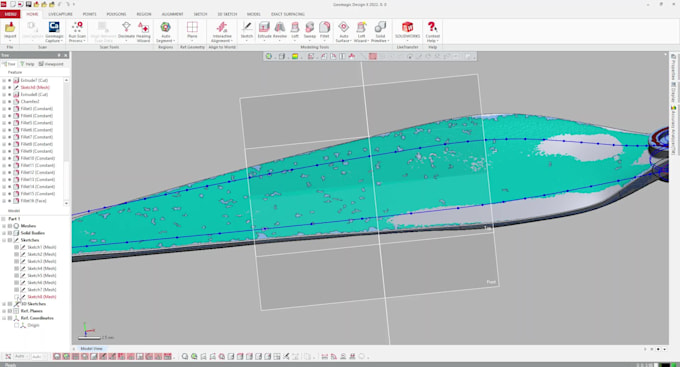Toggle visibility of Sketch1 (Mesh)

point(16,247)
